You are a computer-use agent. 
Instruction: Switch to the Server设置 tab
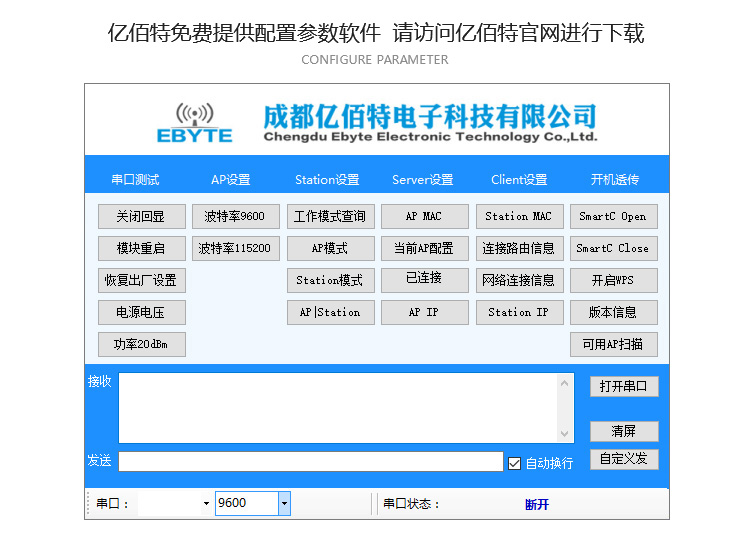pyautogui.click(x=423, y=180)
